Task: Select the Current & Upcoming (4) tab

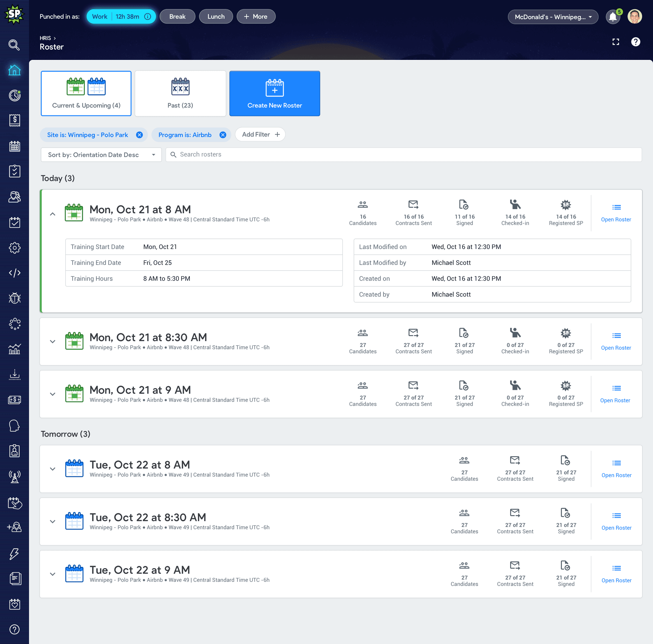Action: point(86,93)
